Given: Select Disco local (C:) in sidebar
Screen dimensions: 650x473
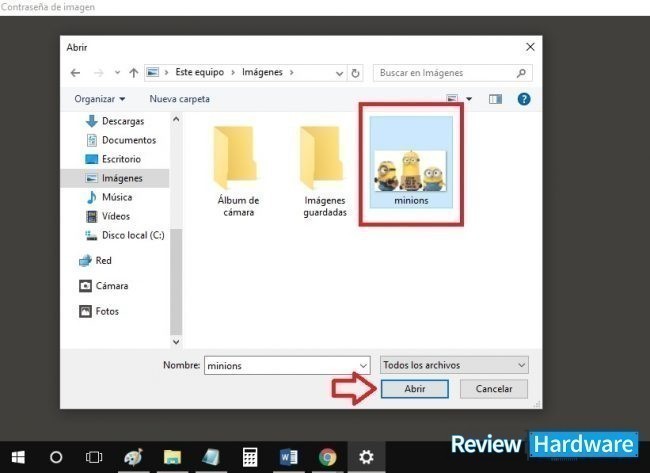Looking at the screenshot, I should point(132,235).
